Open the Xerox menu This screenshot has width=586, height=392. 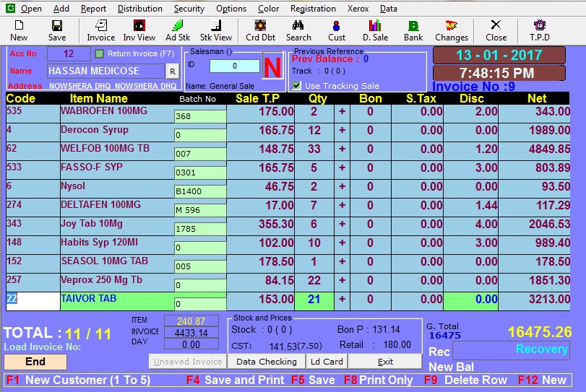pyautogui.click(x=358, y=9)
